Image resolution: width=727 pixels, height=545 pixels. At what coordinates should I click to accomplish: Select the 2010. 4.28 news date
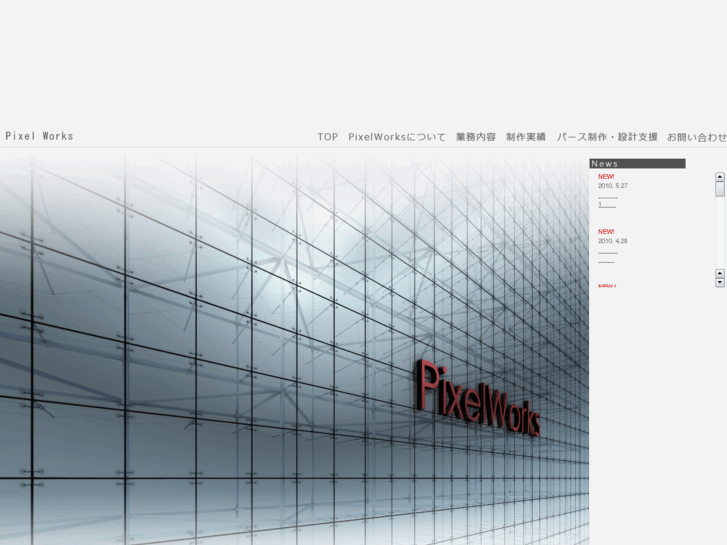pos(612,241)
